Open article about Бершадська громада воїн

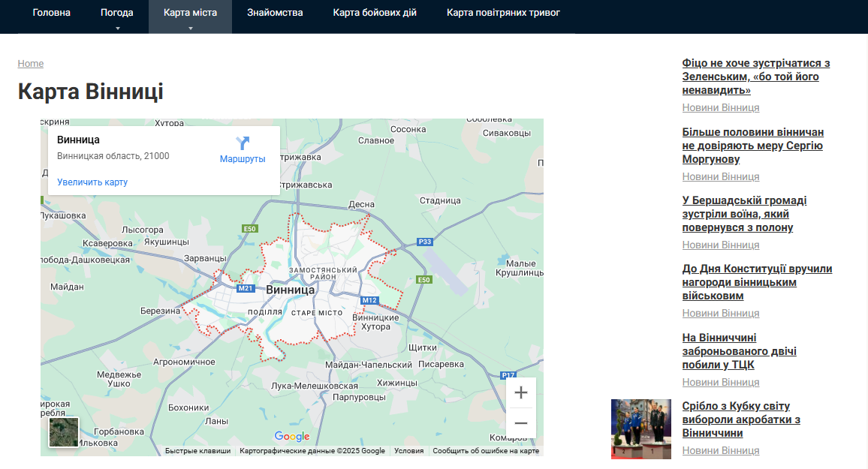(745, 213)
